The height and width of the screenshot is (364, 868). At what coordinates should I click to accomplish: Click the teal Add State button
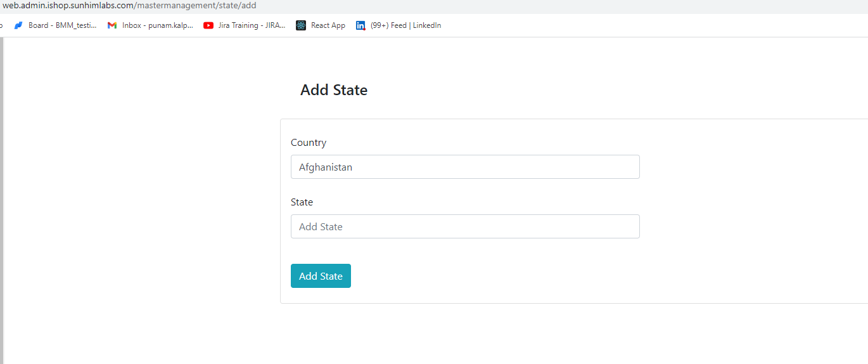[x=321, y=276]
